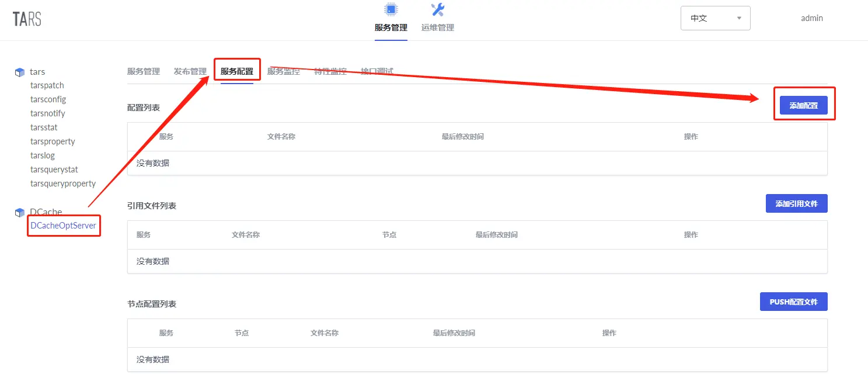
Task: Click the cube icon beside tars
Action: [x=20, y=72]
